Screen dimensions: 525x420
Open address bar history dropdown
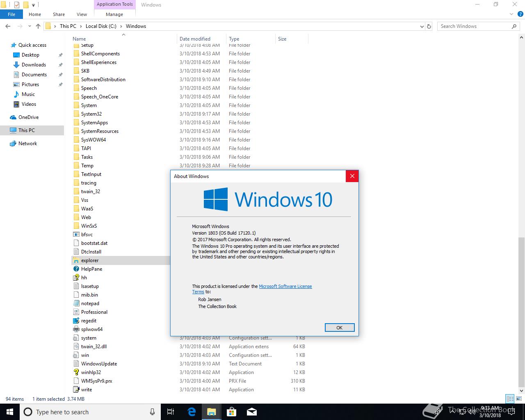coord(422,26)
